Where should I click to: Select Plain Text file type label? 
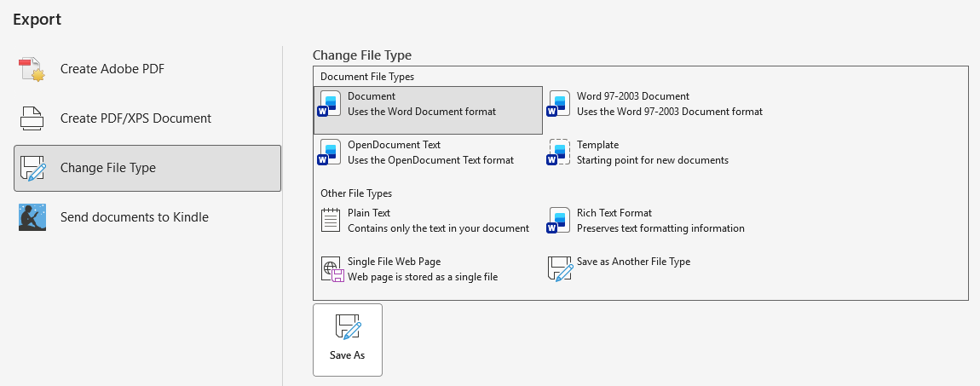pos(369,213)
